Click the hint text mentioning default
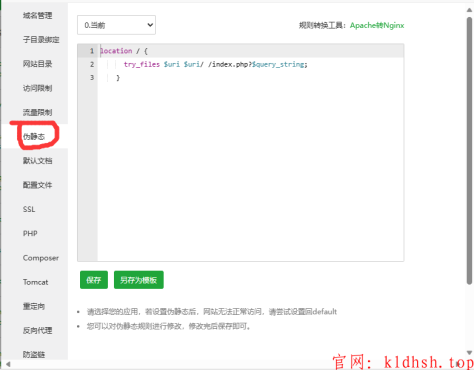Image resolution: width=474 pixels, height=370 pixels. pos(212,312)
